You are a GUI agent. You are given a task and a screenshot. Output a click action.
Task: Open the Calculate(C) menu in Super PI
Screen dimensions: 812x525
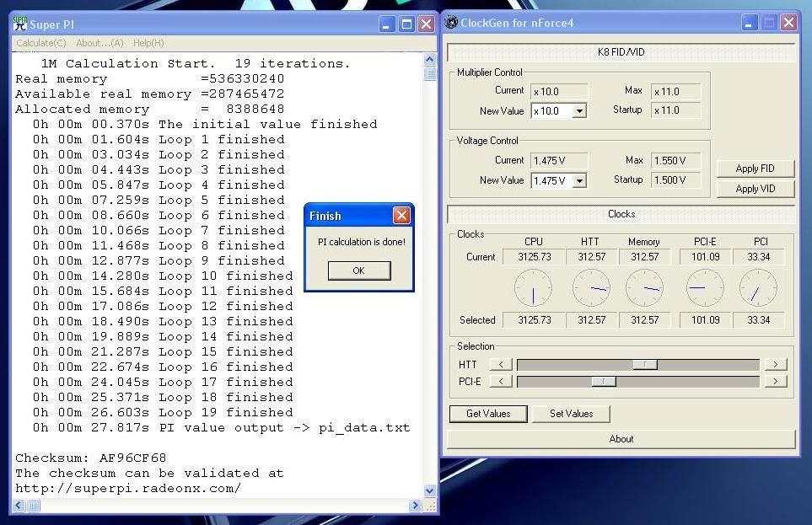click(x=41, y=43)
